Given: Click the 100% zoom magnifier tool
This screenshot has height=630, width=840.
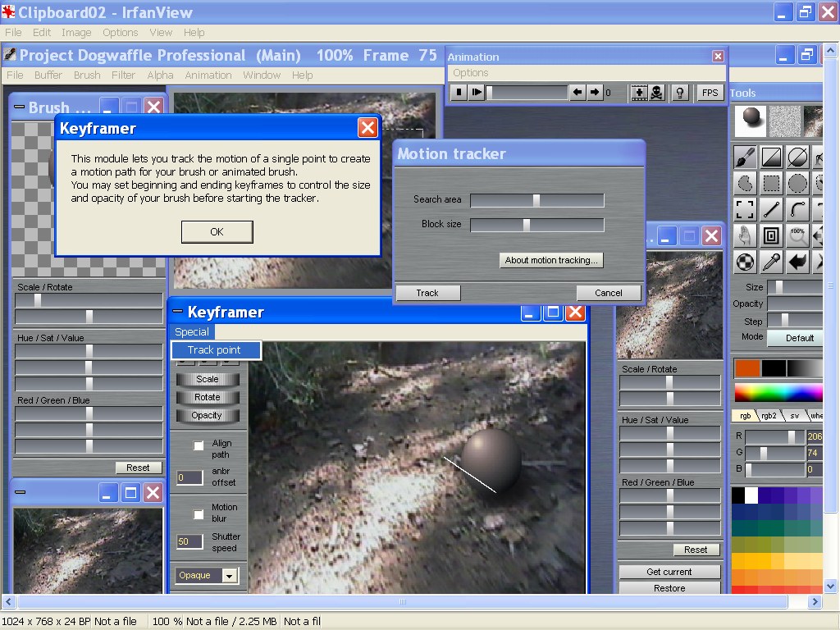Looking at the screenshot, I should coord(797,235).
